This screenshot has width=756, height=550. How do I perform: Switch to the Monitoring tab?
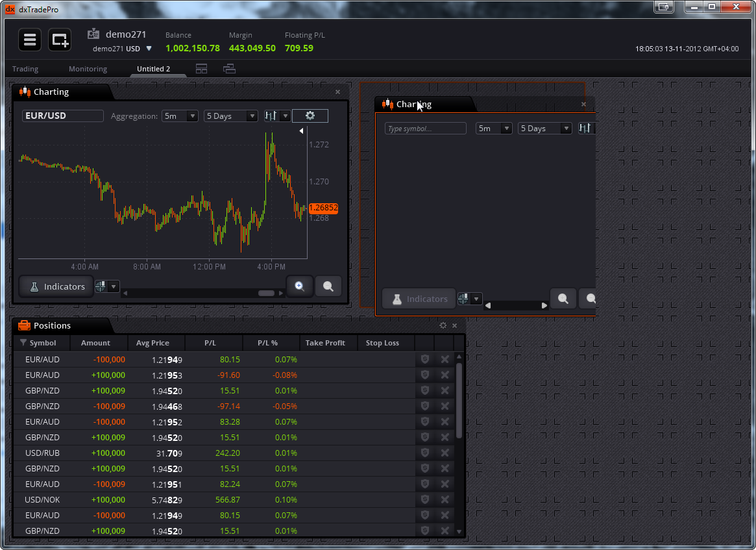[x=88, y=69]
